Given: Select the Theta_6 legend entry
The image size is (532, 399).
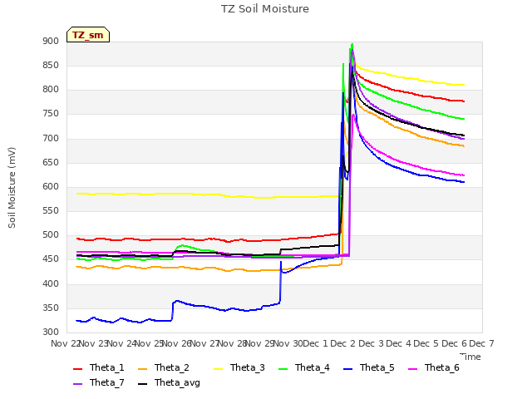Looking at the screenshot, I should pos(434,367).
